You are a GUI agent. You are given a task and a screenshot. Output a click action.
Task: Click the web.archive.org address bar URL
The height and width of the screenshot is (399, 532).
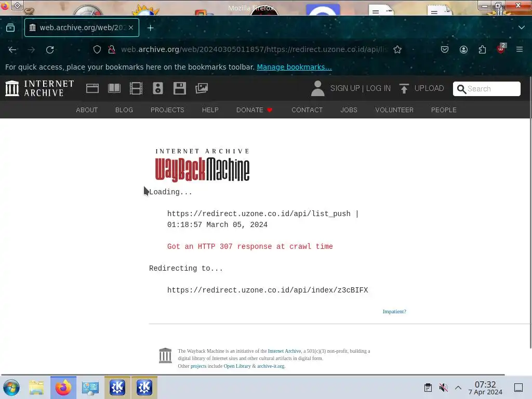pos(254,49)
